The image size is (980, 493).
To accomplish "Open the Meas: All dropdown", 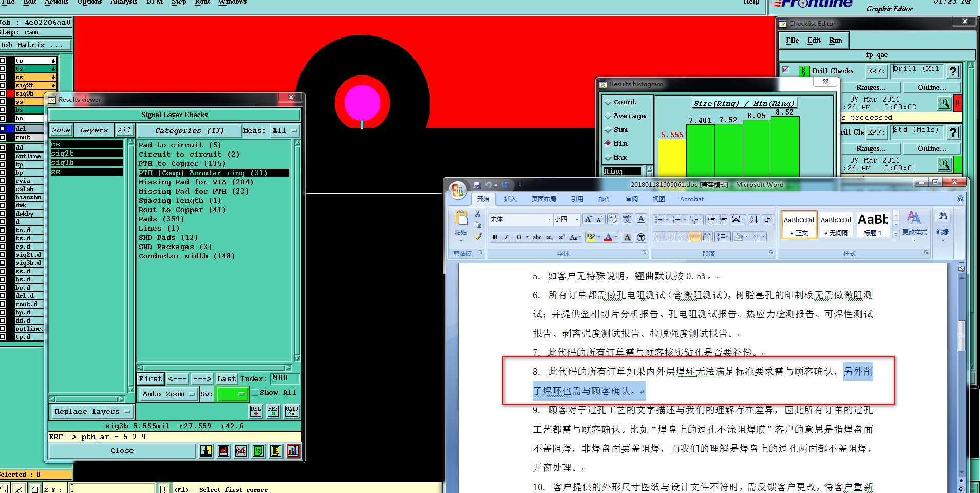I will click(285, 131).
